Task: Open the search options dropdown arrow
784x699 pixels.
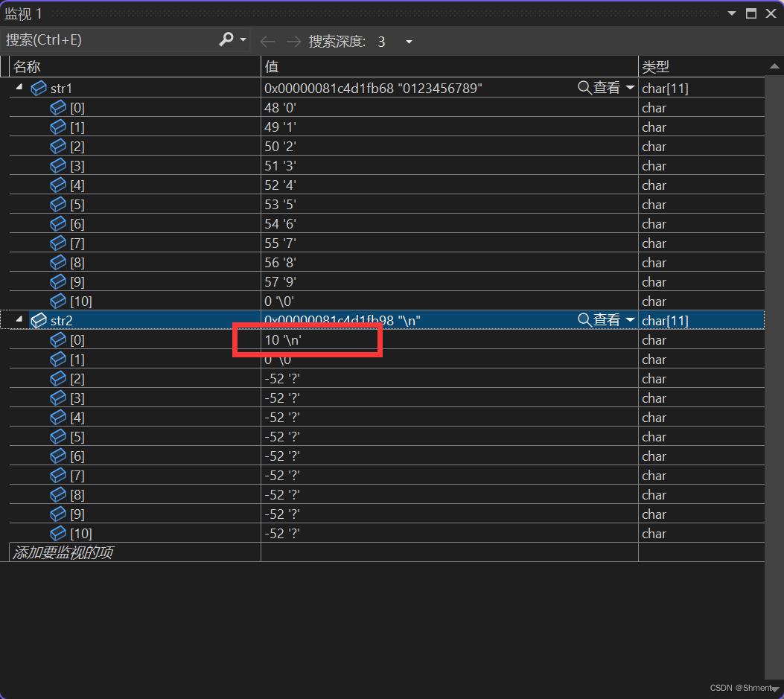Action: point(243,39)
